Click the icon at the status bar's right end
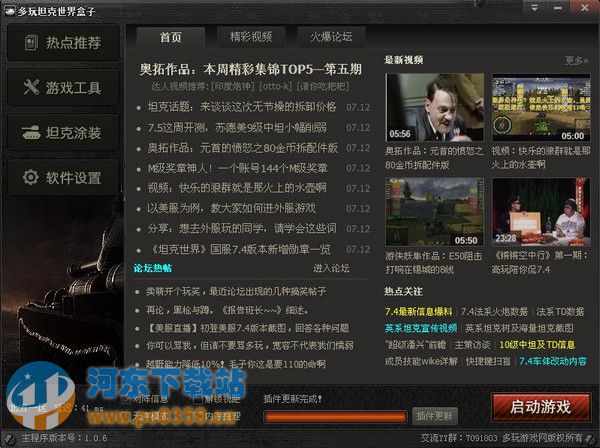The width and height of the screenshot is (600, 448). pyautogui.click(x=590, y=438)
